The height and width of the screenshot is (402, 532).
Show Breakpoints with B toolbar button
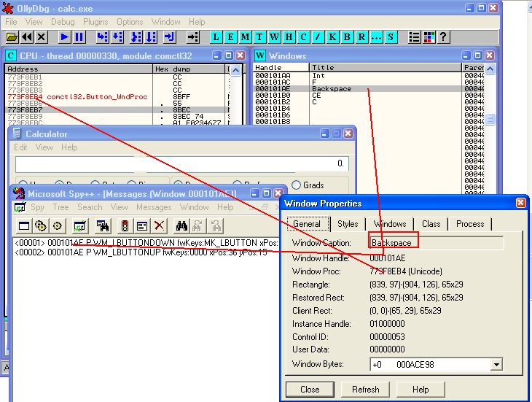[x=347, y=36]
